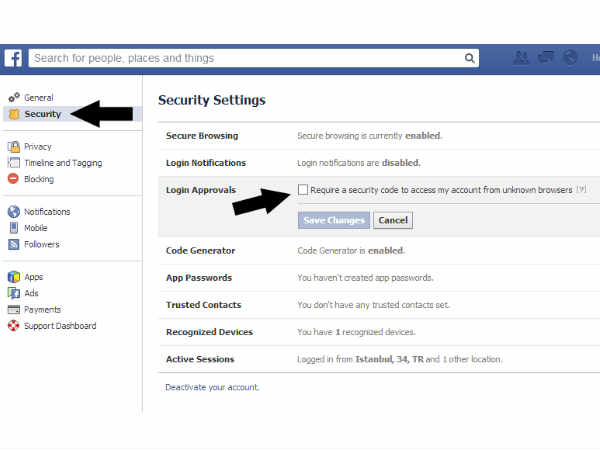Select Timeline and Tagging in sidebar

click(62, 163)
